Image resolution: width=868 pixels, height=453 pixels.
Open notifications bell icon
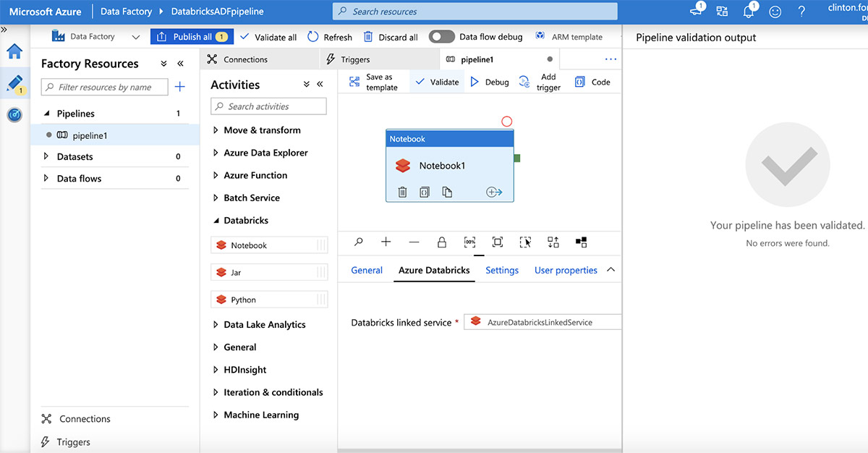tap(749, 12)
